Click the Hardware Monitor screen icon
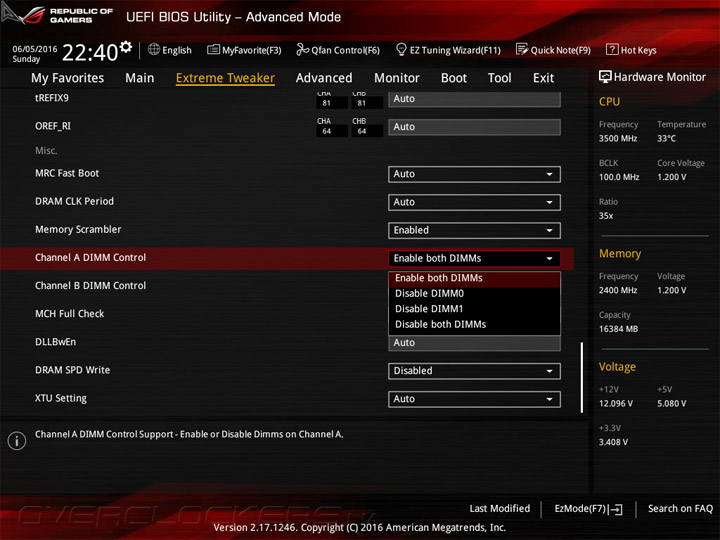720x540 pixels. [605, 77]
